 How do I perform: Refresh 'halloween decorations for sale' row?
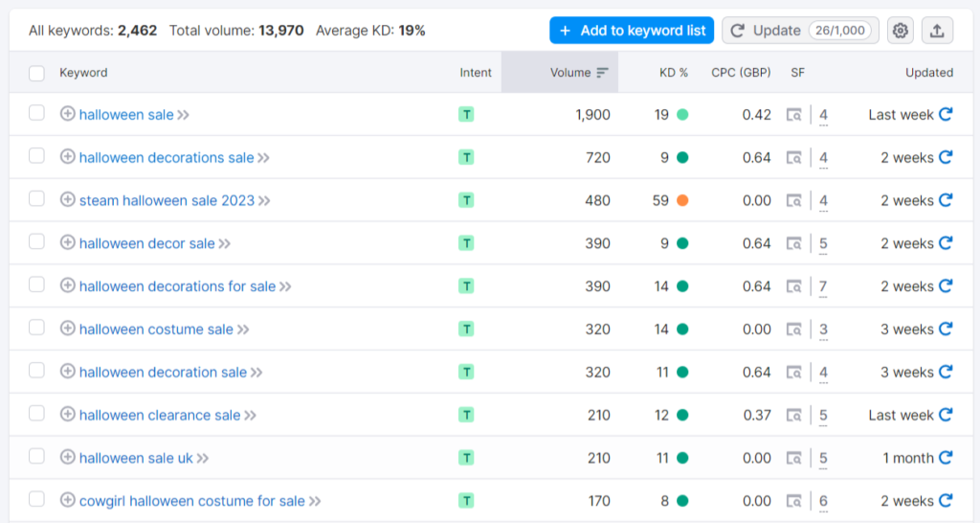[x=946, y=285]
